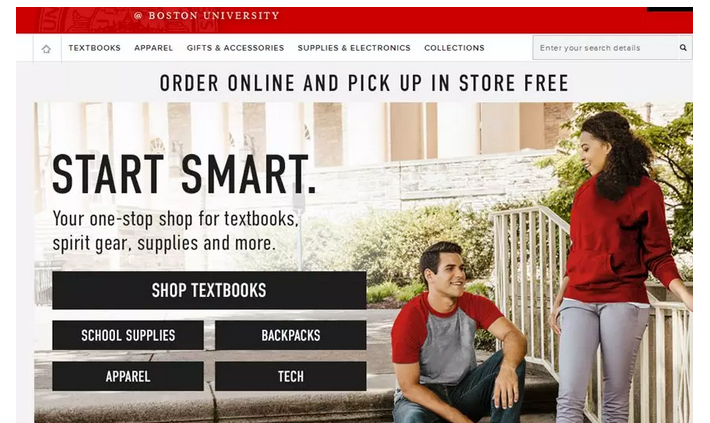Focus the search details input field
The height and width of the screenshot is (423, 710).
point(605,48)
